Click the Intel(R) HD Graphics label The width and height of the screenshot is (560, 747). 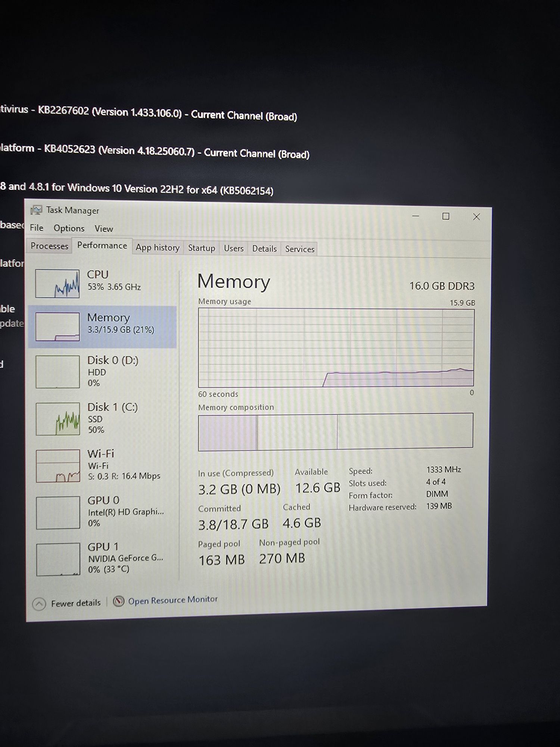(x=126, y=512)
